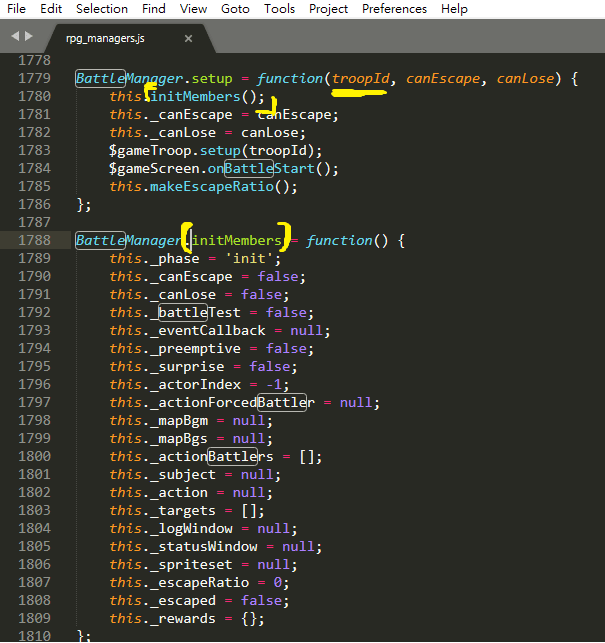Open the File menu
605x643 pixels.
(x=17, y=9)
